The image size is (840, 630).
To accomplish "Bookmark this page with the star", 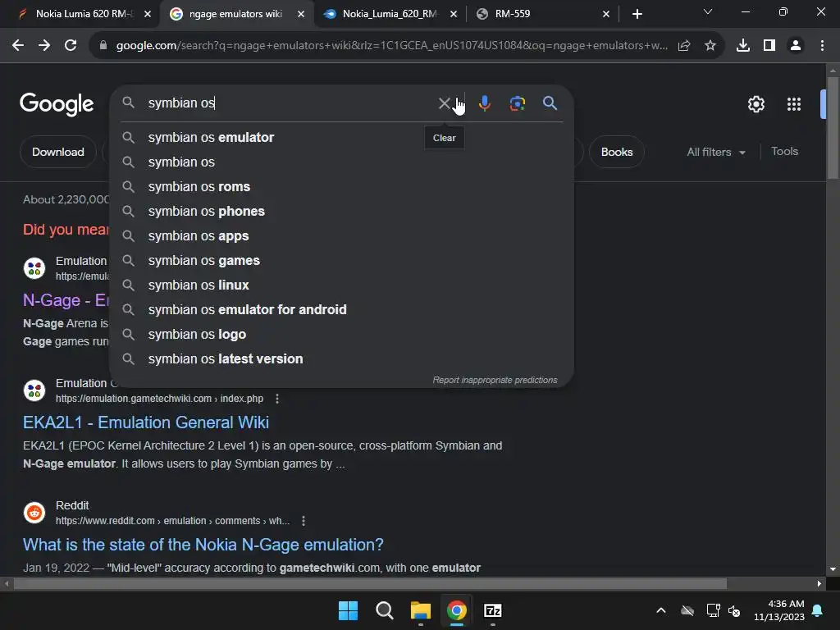I will point(710,46).
